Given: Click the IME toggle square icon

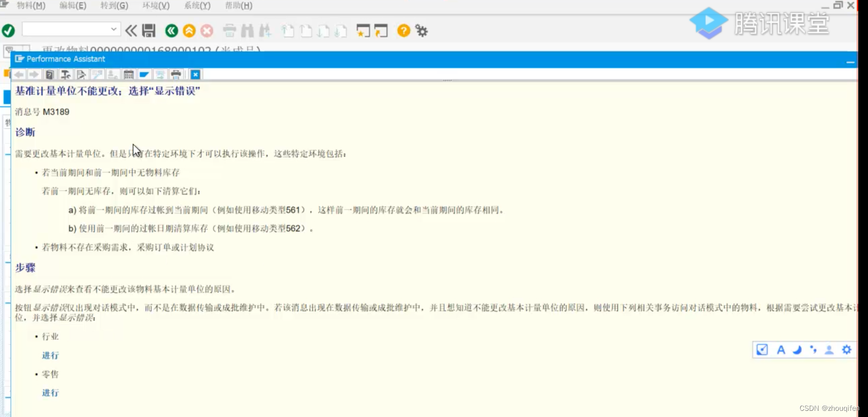Looking at the screenshot, I should 762,350.
